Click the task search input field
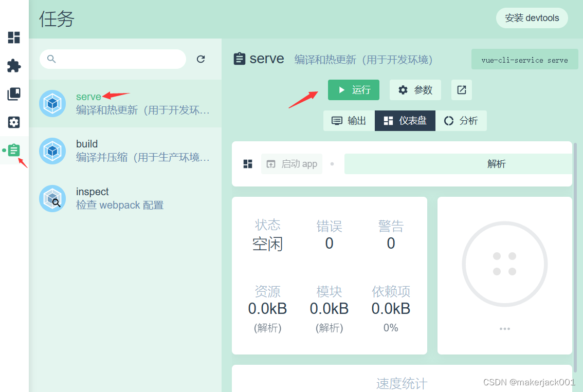The width and height of the screenshot is (583, 392). point(118,59)
